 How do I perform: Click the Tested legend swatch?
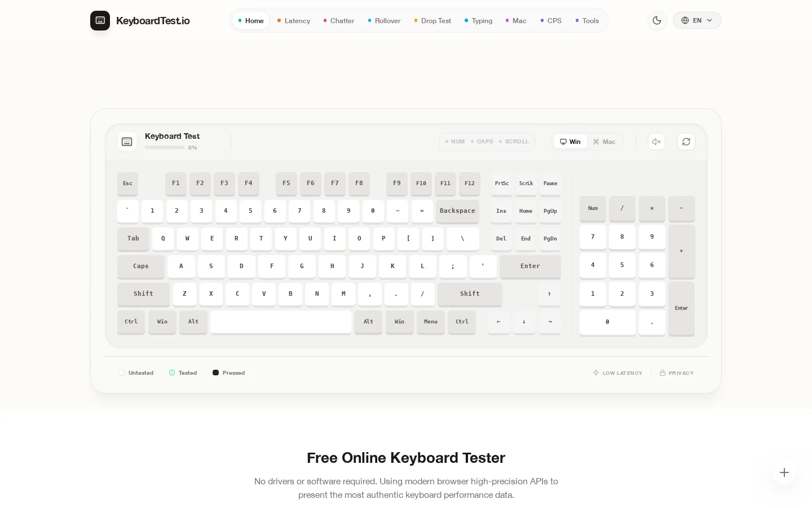coord(172,373)
